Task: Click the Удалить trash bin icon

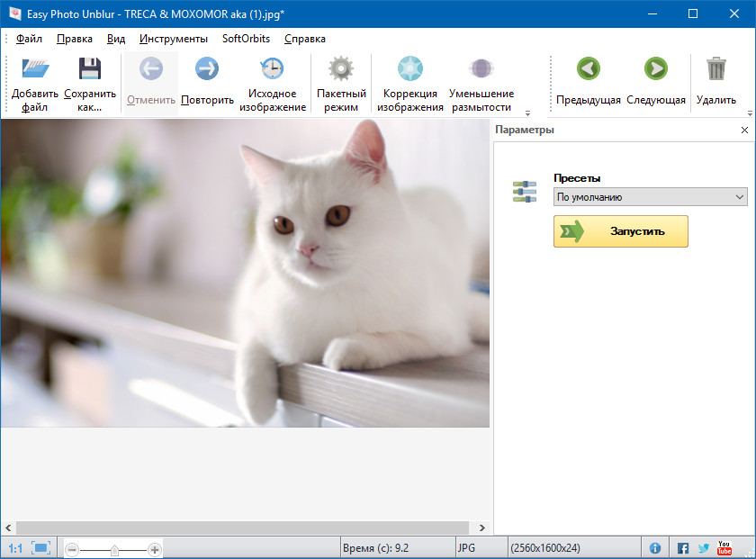Action: (x=715, y=70)
